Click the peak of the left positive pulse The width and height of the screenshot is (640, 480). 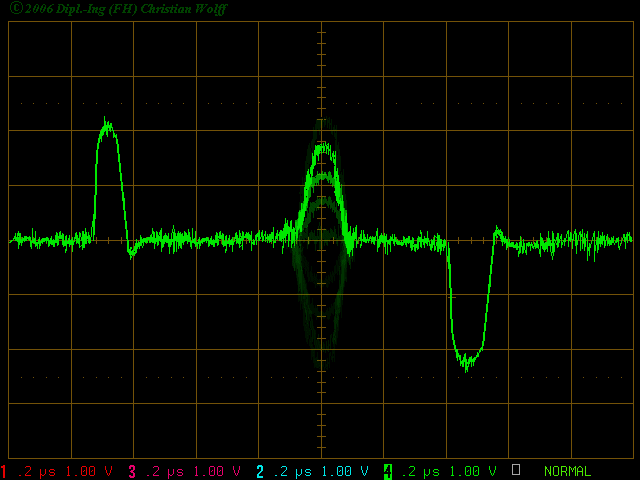[x=107, y=124]
